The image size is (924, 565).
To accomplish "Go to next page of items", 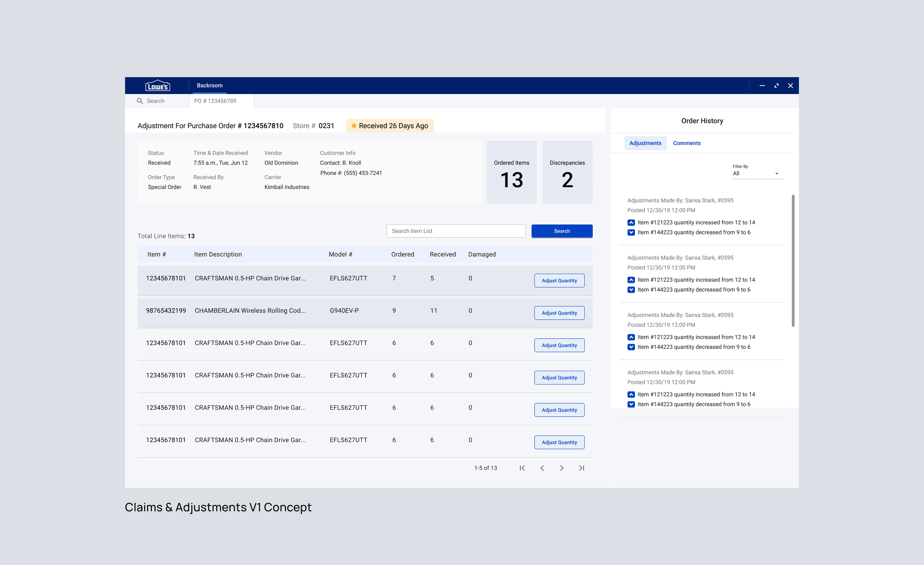I will click(561, 468).
